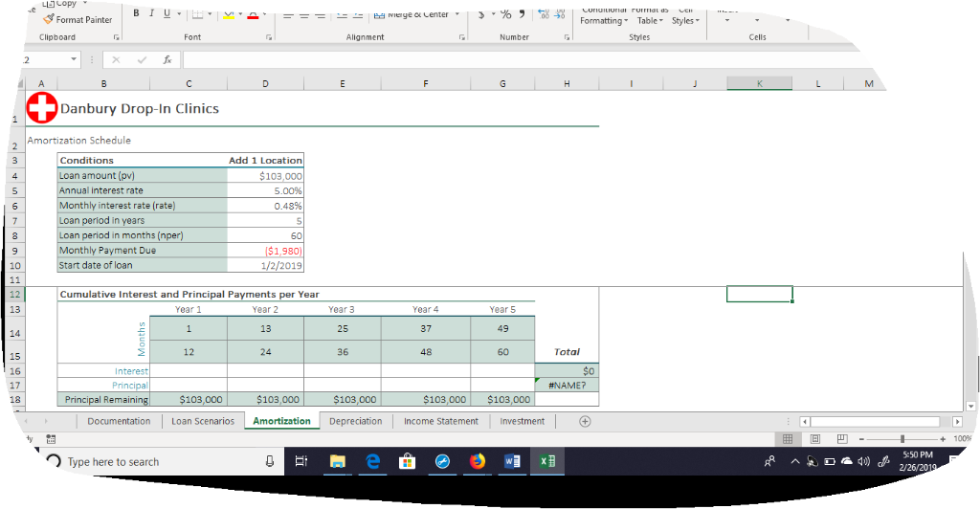Toggle Italic formatting
Image resolution: width=980 pixels, height=509 pixels.
(151, 13)
